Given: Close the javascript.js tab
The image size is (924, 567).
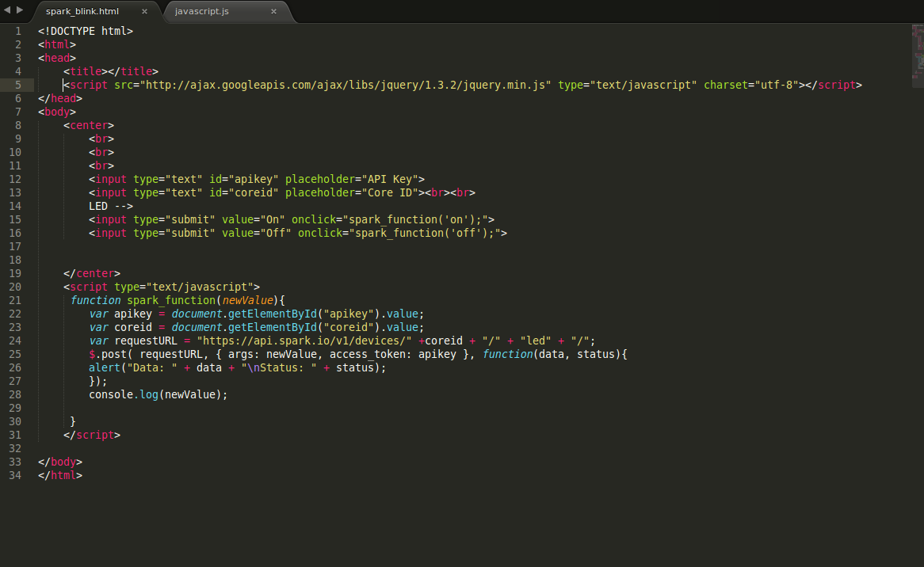Looking at the screenshot, I should (x=273, y=11).
